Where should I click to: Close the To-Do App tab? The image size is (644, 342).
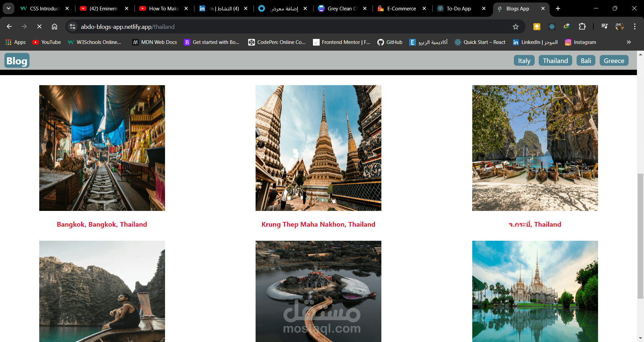[484, 8]
